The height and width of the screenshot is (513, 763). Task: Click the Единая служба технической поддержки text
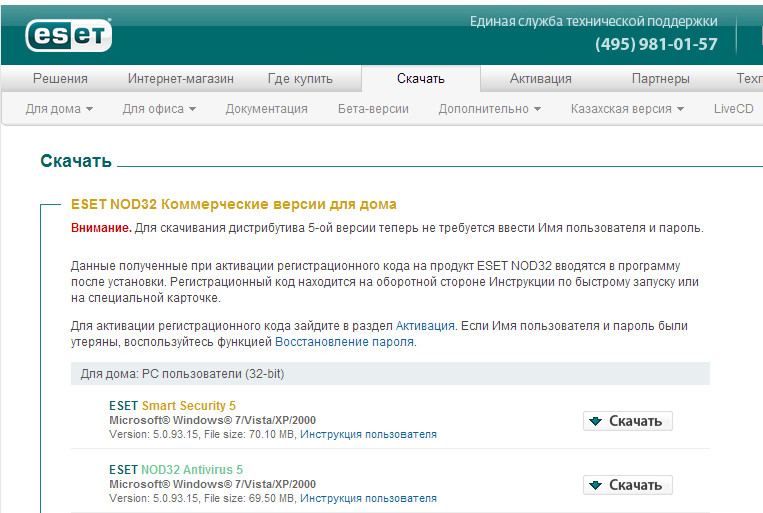[x=593, y=21]
